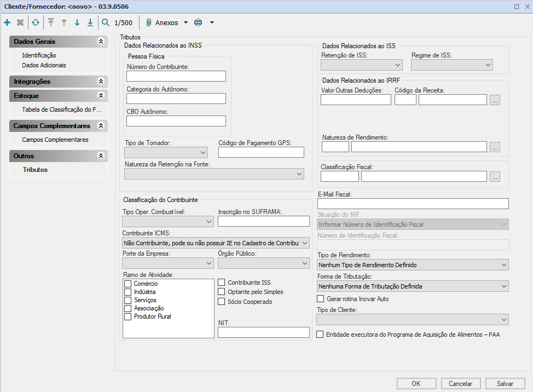Viewport: 533px width, 392px height.
Task: Click the magnifier search icon
Action: click(x=106, y=22)
